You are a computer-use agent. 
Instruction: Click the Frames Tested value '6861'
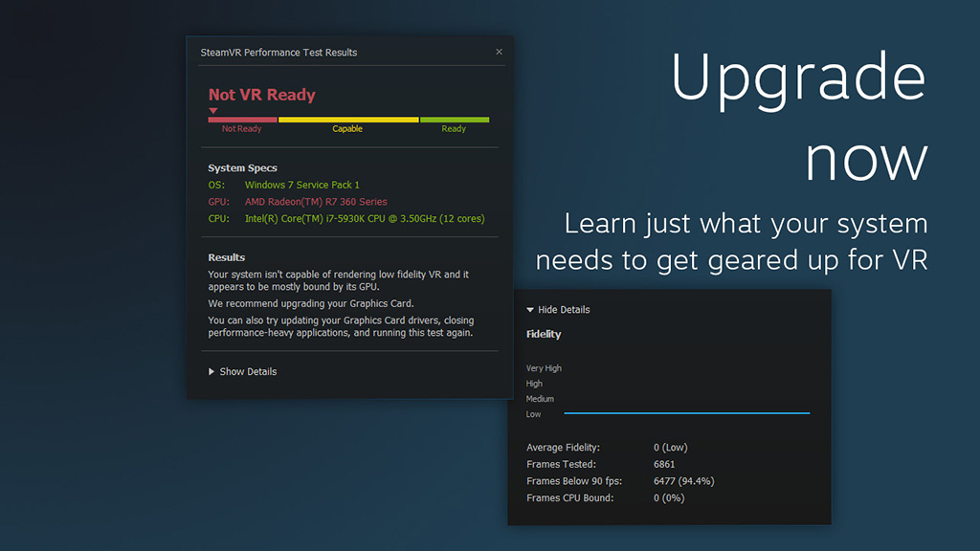click(664, 464)
